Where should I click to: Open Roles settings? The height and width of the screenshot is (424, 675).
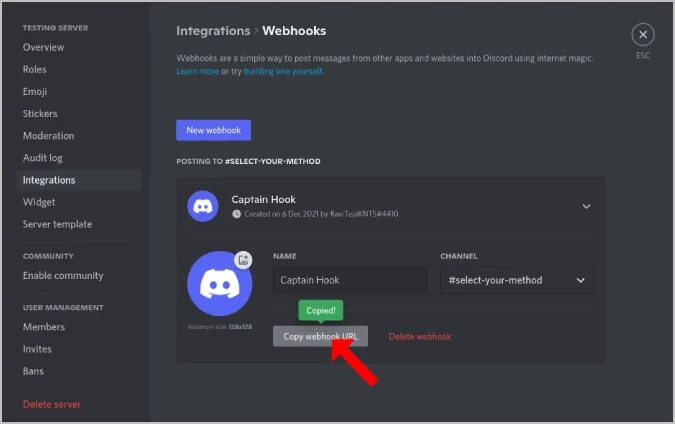[34, 69]
